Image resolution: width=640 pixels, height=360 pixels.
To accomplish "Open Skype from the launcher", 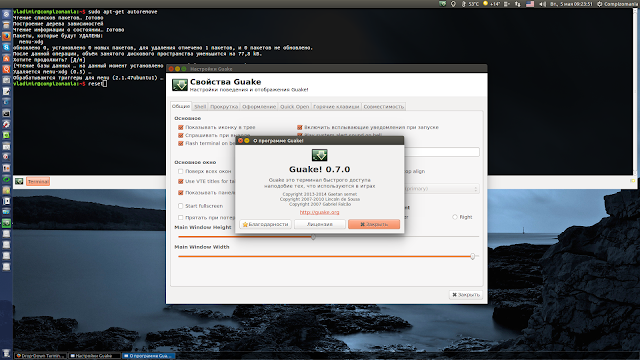I will tap(6, 47).
